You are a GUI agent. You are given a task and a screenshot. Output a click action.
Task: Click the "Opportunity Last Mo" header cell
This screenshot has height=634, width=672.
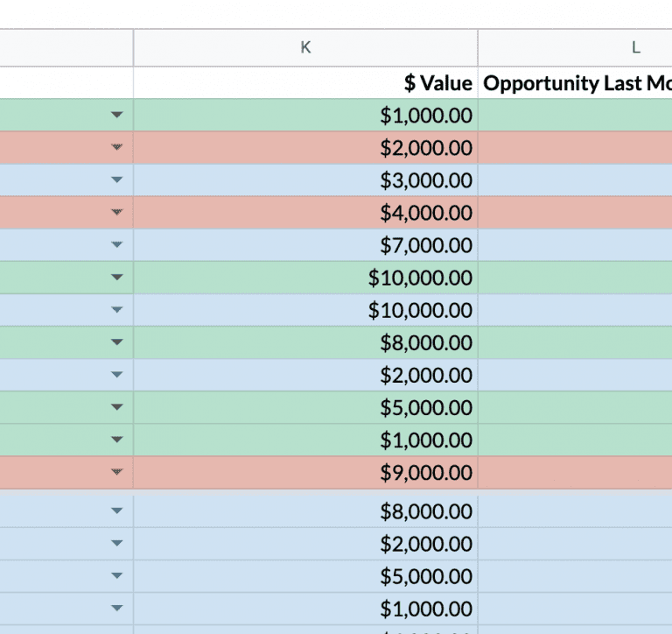(x=575, y=83)
